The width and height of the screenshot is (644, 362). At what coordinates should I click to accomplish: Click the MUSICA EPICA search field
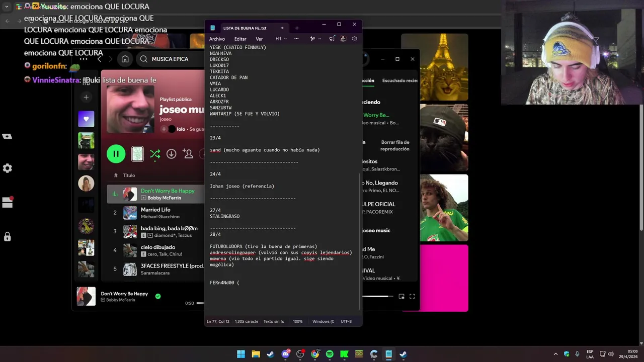171,59
